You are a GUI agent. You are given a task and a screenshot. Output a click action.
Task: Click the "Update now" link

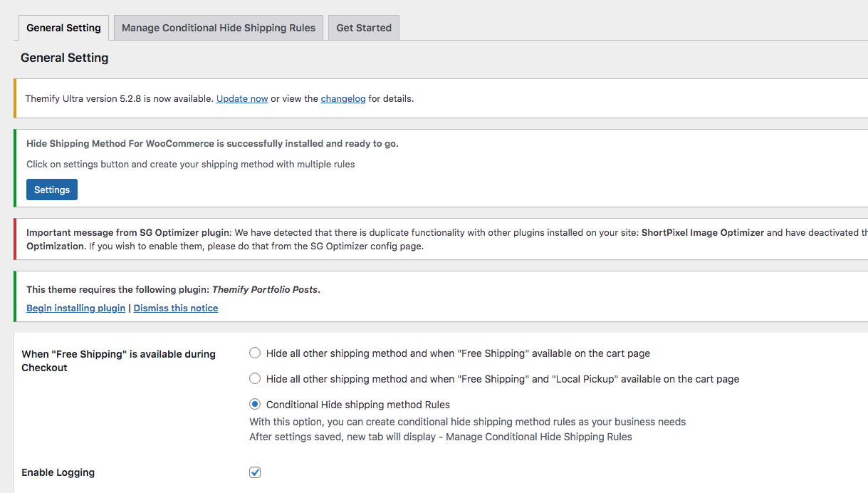click(x=242, y=99)
